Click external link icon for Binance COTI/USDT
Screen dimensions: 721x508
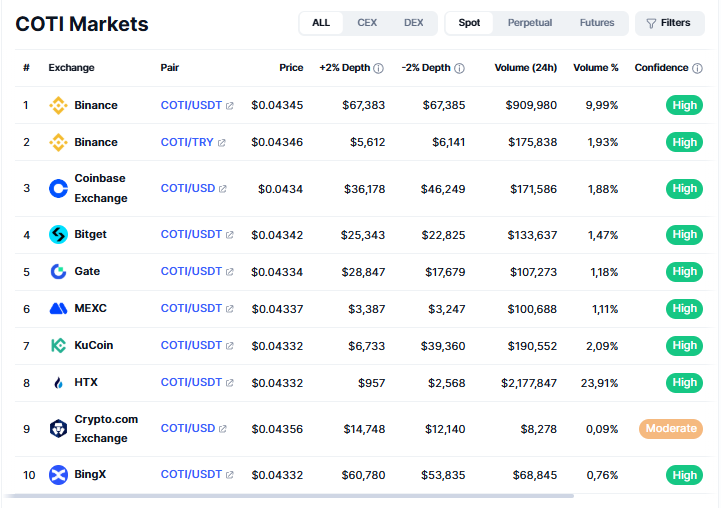pos(229,106)
